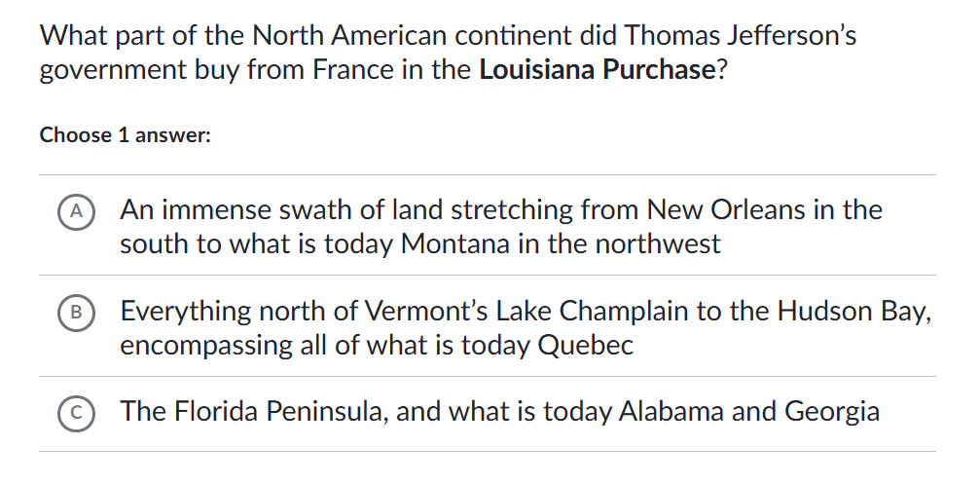Click the word 'France' in the question
The image size is (980, 484).
[x=353, y=72]
